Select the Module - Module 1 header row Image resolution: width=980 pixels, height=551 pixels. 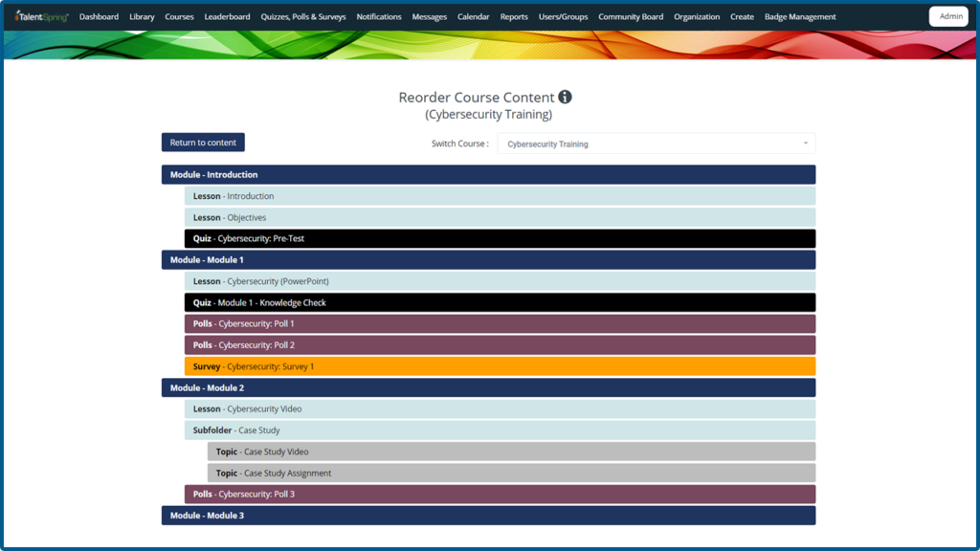(x=488, y=260)
